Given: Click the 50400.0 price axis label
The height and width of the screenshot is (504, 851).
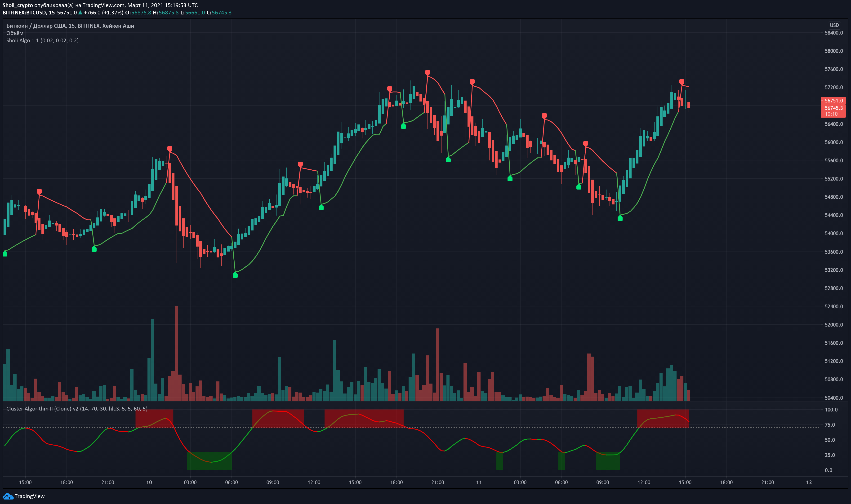Looking at the screenshot, I should pos(834,398).
